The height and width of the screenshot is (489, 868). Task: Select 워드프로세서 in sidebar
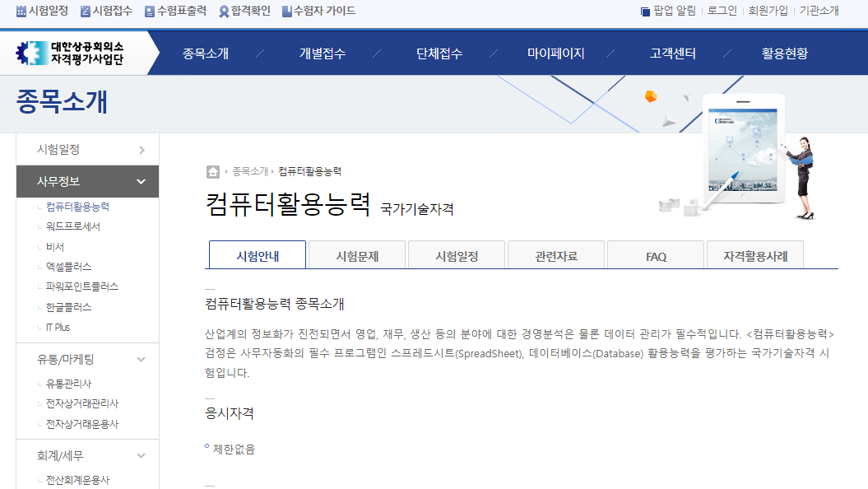73,226
